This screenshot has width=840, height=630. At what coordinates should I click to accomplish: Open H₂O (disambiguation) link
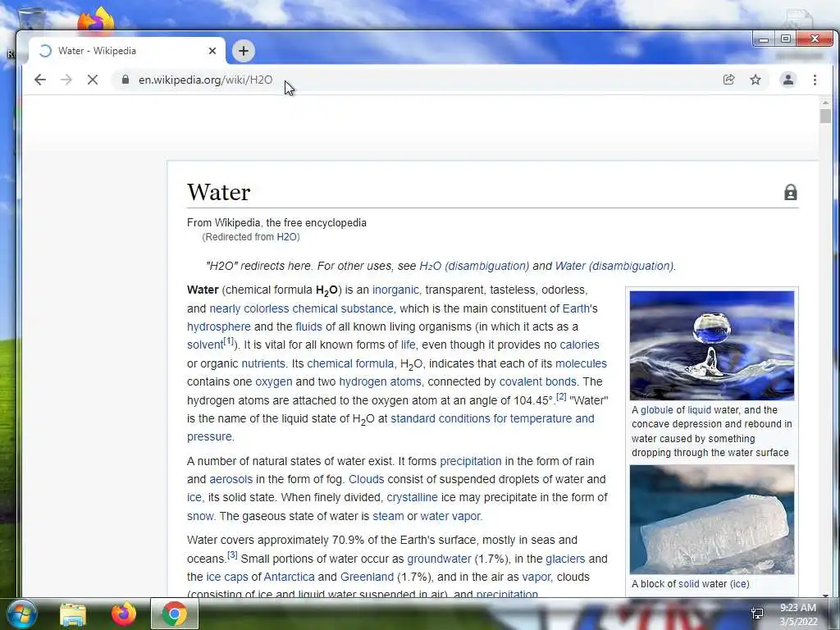[474, 267]
